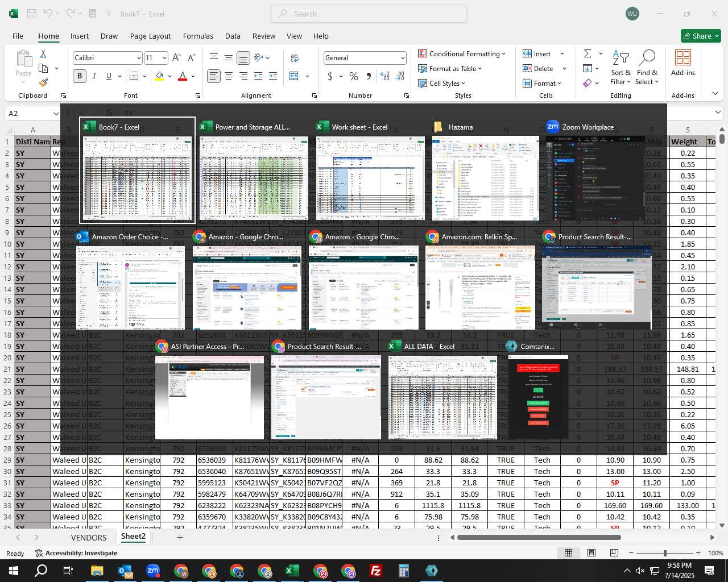The height and width of the screenshot is (582, 728).
Task: Expand the Sort & Filter menu
Action: 621,68
